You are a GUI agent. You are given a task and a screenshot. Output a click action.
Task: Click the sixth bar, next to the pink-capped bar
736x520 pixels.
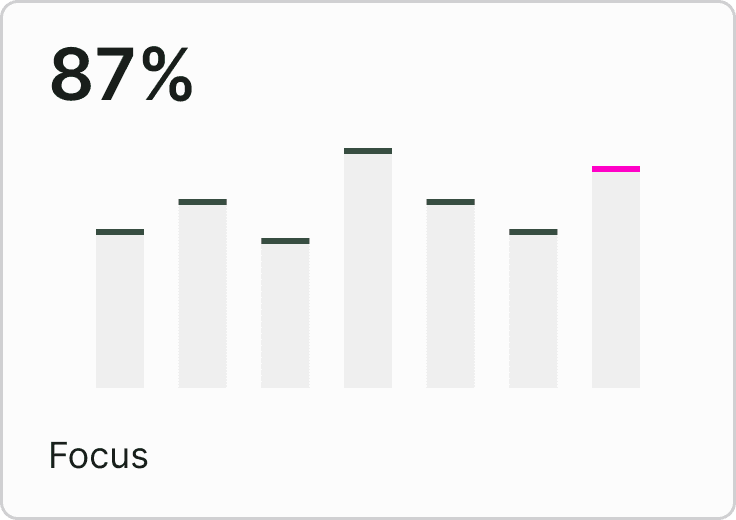pos(533,308)
